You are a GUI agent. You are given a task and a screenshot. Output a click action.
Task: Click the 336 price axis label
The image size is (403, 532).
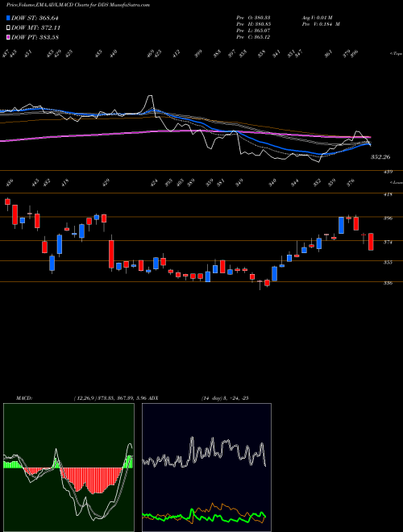point(388,283)
